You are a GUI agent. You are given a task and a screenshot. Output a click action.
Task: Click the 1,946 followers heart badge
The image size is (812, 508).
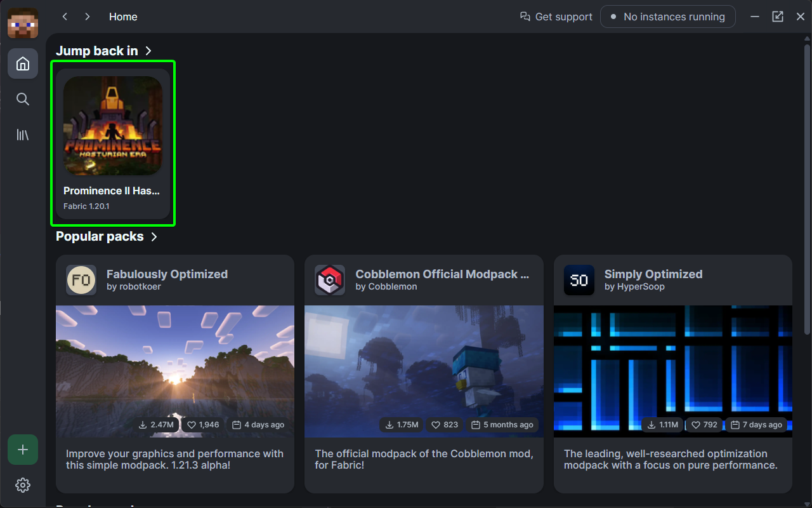click(x=203, y=425)
